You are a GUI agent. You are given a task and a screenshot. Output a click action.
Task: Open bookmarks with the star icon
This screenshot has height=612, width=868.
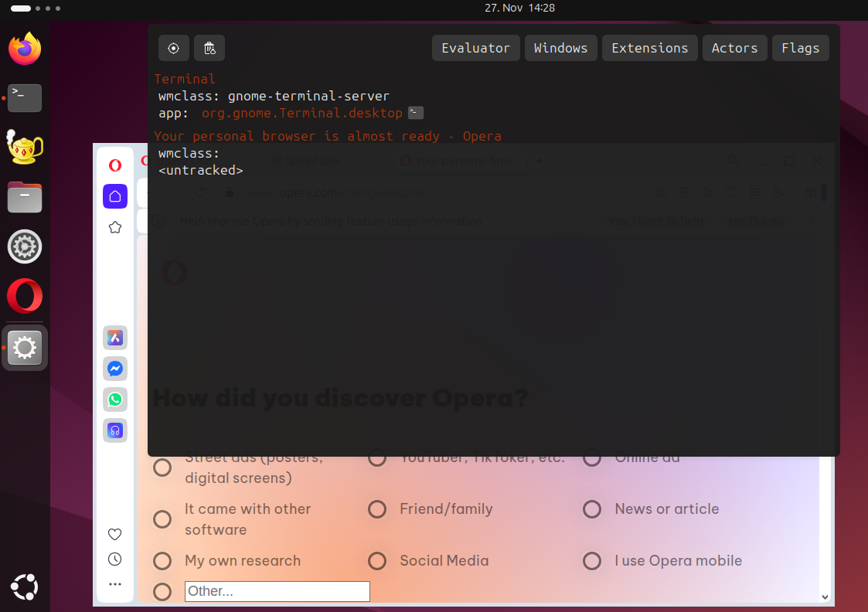[x=114, y=227]
